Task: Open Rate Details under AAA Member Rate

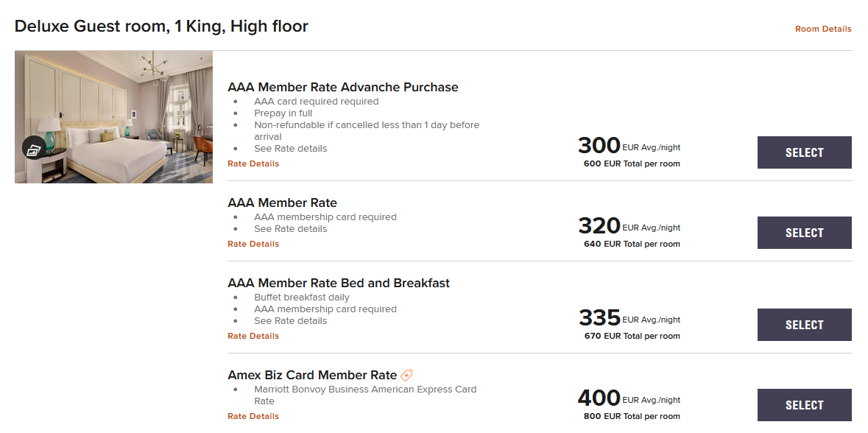Action: click(x=253, y=243)
